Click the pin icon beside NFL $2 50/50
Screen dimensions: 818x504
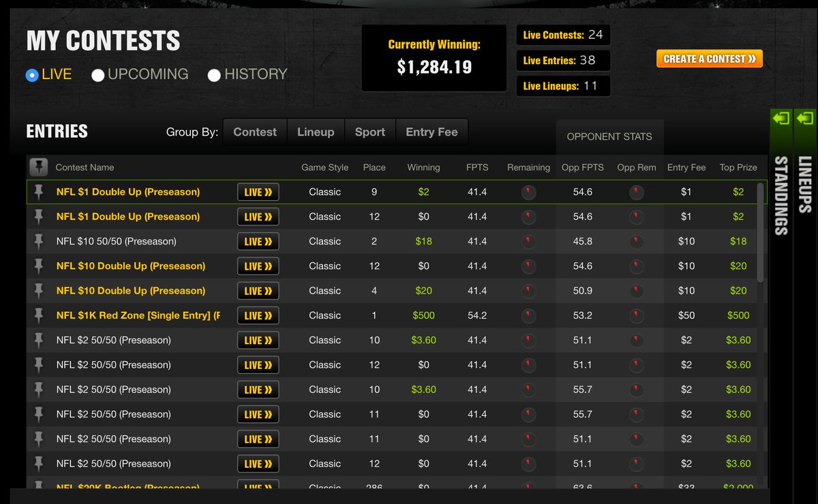(x=39, y=340)
